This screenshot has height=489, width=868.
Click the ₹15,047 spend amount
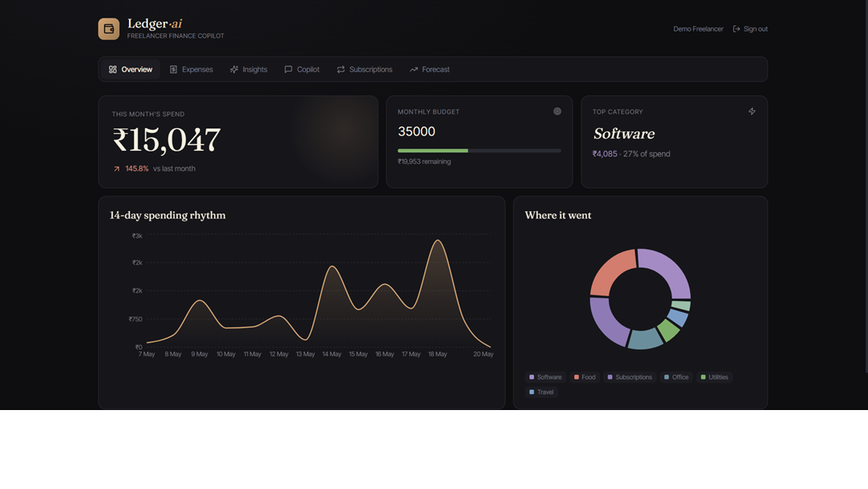pyautogui.click(x=167, y=139)
